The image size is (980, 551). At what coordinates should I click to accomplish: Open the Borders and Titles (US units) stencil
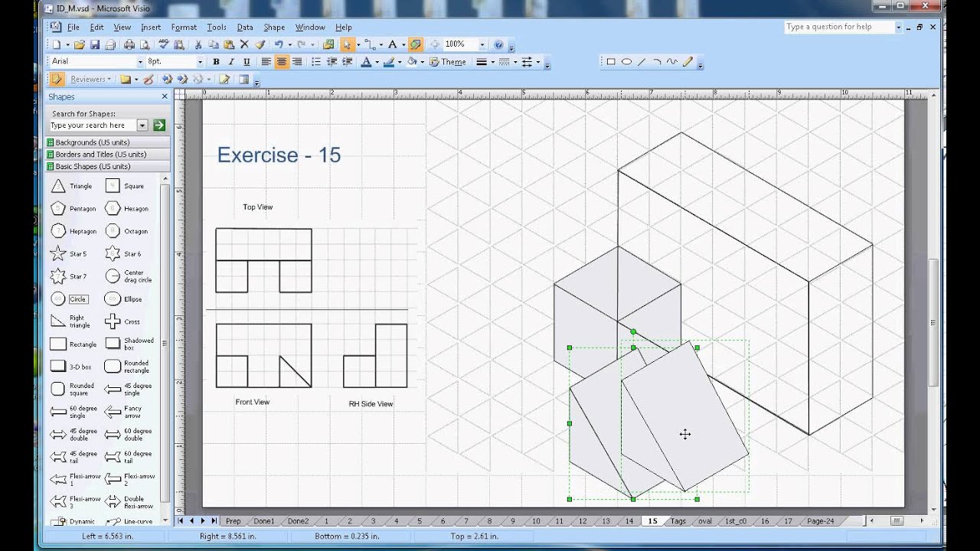(x=108, y=154)
